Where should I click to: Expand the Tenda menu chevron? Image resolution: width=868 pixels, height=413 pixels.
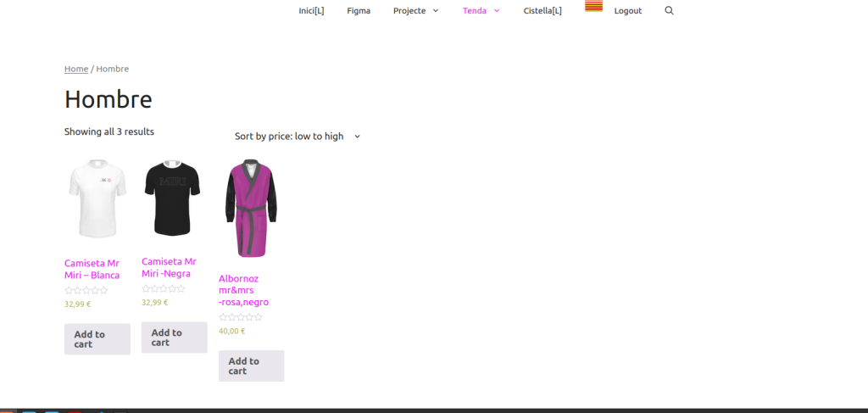click(497, 11)
